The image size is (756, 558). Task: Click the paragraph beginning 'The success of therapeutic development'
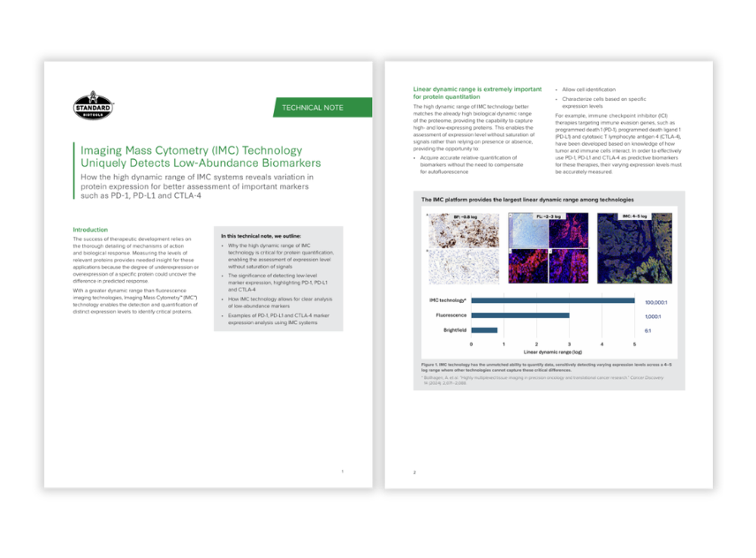(x=136, y=260)
